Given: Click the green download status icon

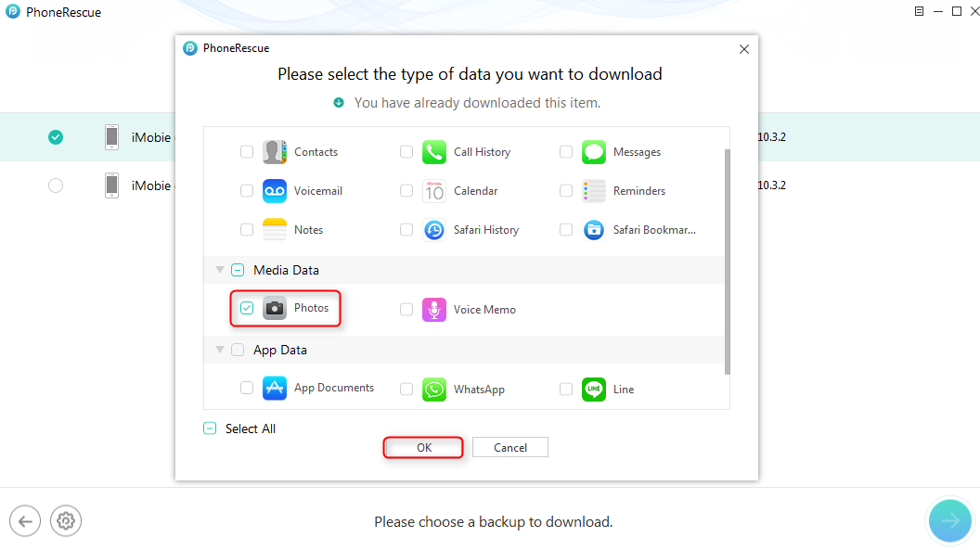Looking at the screenshot, I should coord(339,102).
